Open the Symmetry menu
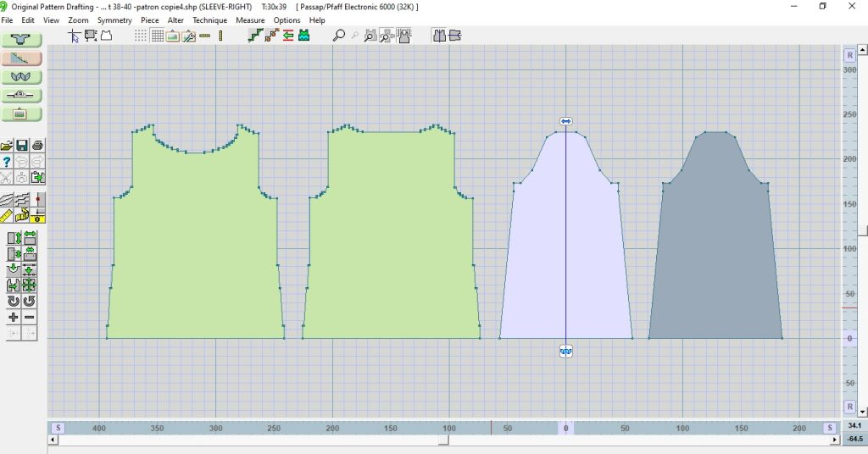 114,20
